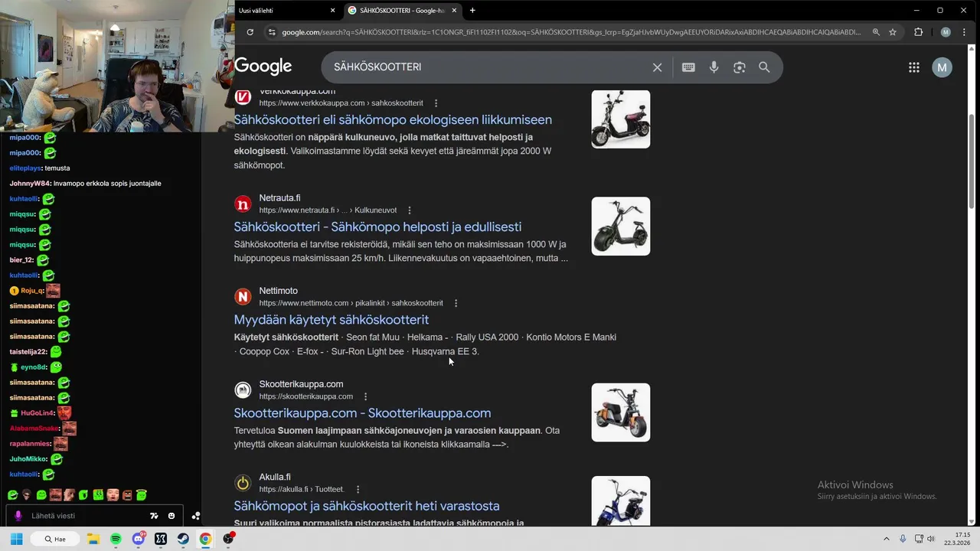Switch to the Uusi välilehti tab

pyautogui.click(x=283, y=11)
